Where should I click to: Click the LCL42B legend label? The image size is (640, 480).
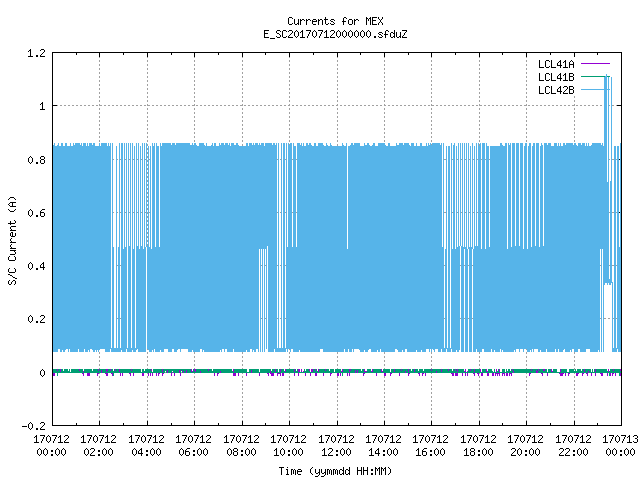[x=556, y=90]
